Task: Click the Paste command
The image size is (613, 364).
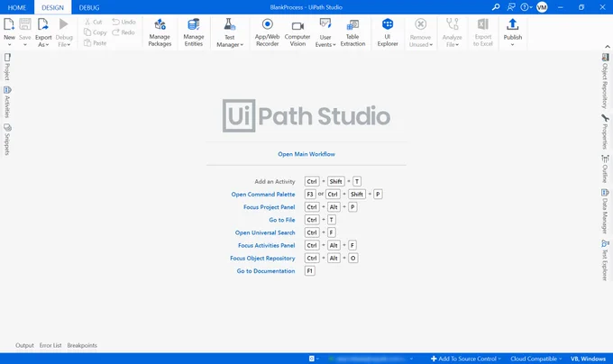Action: click(x=95, y=43)
